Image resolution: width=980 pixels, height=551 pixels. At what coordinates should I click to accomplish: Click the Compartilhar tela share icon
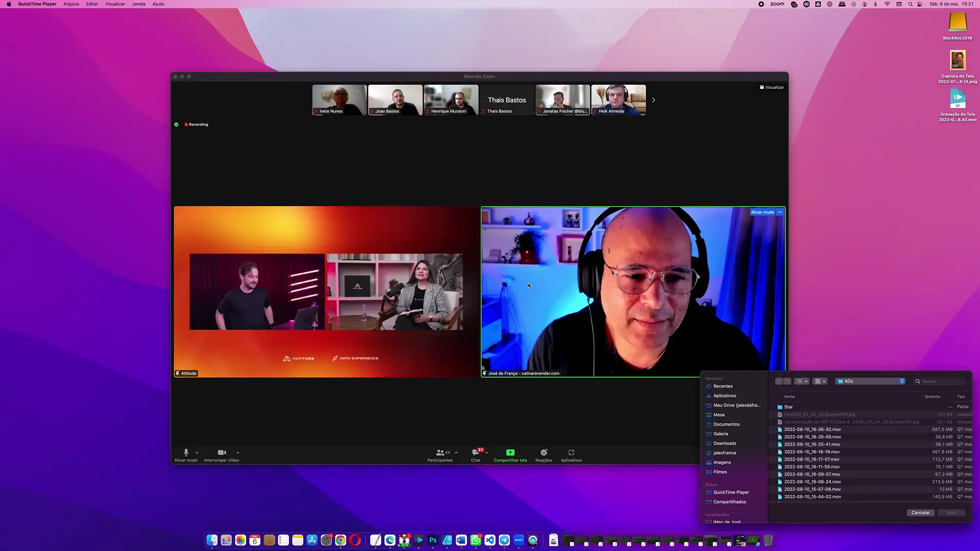tap(510, 453)
